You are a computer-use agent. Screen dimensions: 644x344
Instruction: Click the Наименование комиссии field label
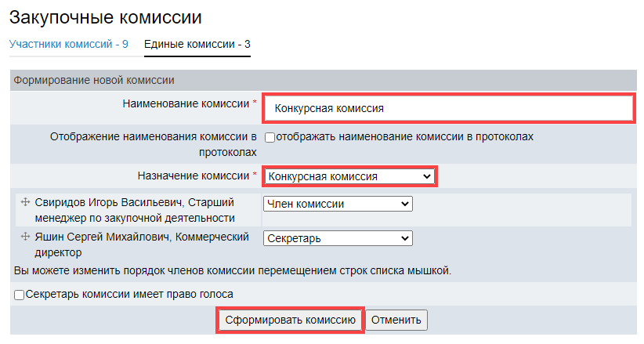point(186,103)
